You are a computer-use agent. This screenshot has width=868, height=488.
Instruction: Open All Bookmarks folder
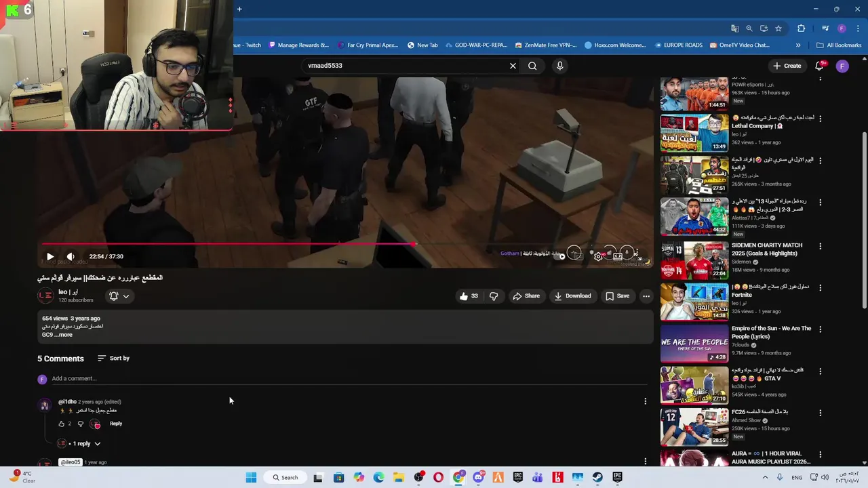tap(839, 45)
